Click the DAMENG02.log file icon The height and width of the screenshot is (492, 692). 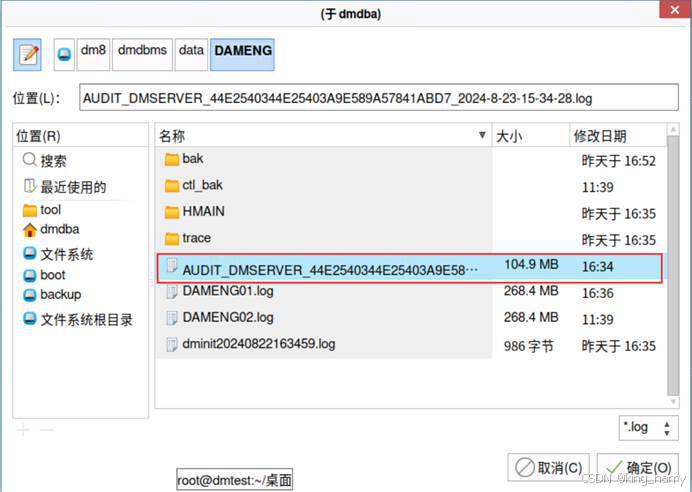[x=172, y=318]
